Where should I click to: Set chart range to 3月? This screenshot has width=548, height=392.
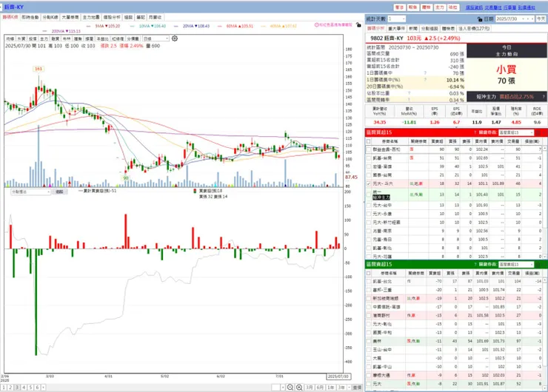(310, 387)
